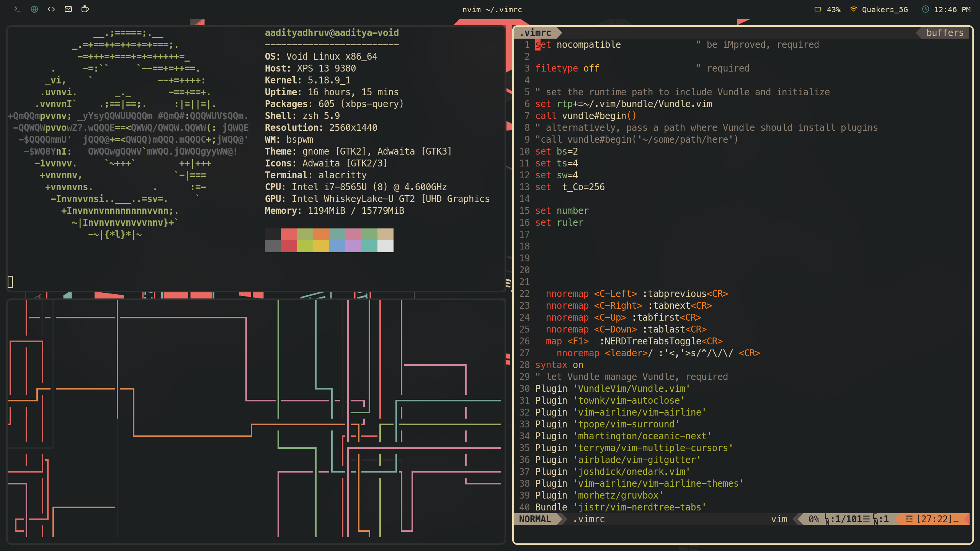Viewport: 980px width, 551px height.
Task: Click 'set bs=2' on line 10
Action: (x=557, y=152)
